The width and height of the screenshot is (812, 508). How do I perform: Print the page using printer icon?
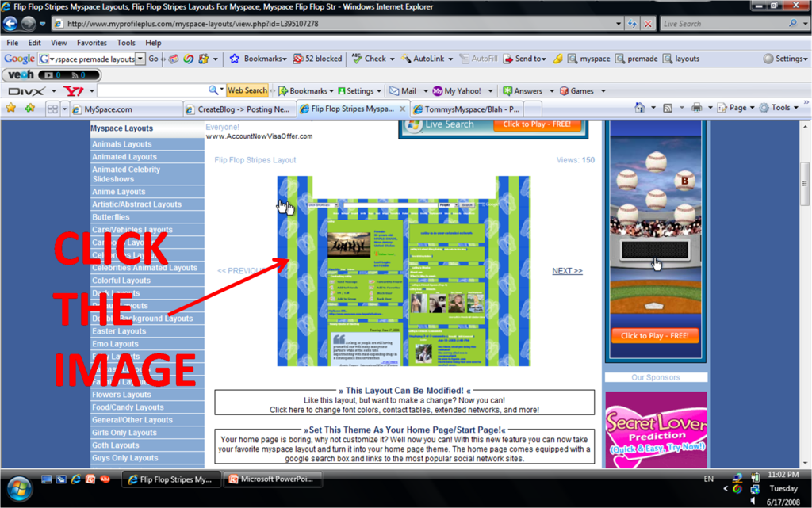[697, 108]
